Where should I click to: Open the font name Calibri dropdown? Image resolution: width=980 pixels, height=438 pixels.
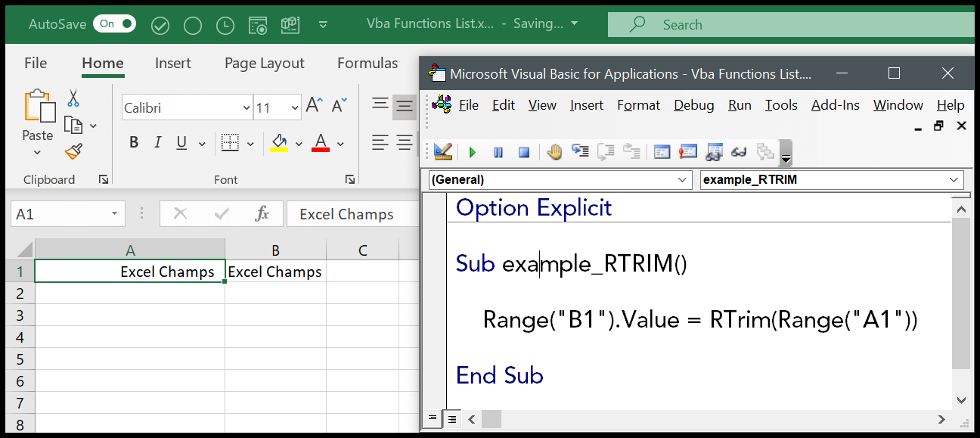pos(247,108)
